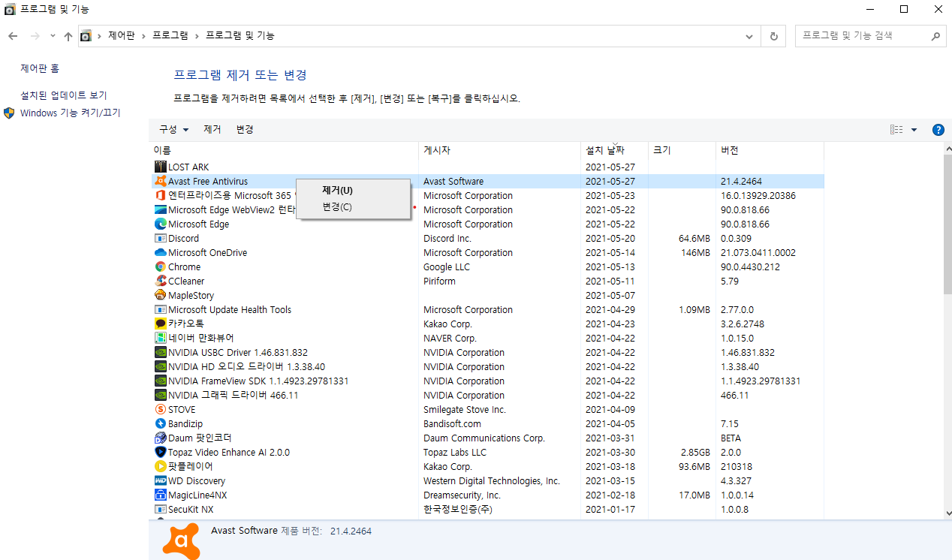Click the Microsoft Edge browser icon

coord(160,224)
